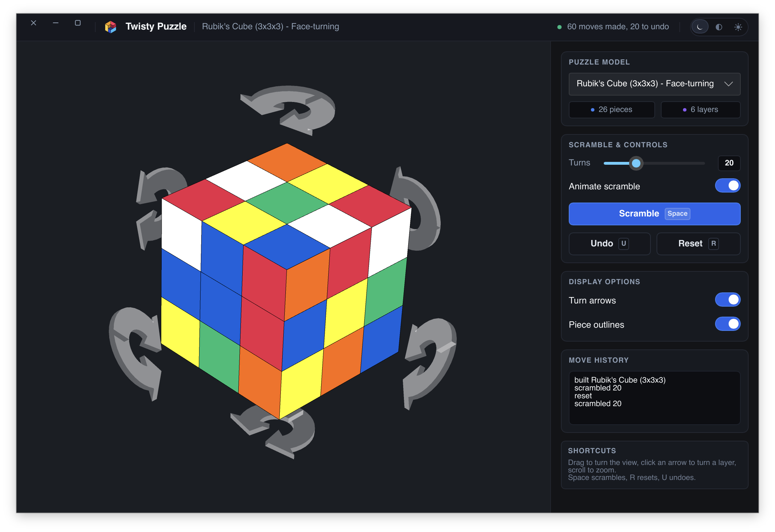The image size is (775, 532).
Task: Click the Turns number input field
Action: (729, 163)
